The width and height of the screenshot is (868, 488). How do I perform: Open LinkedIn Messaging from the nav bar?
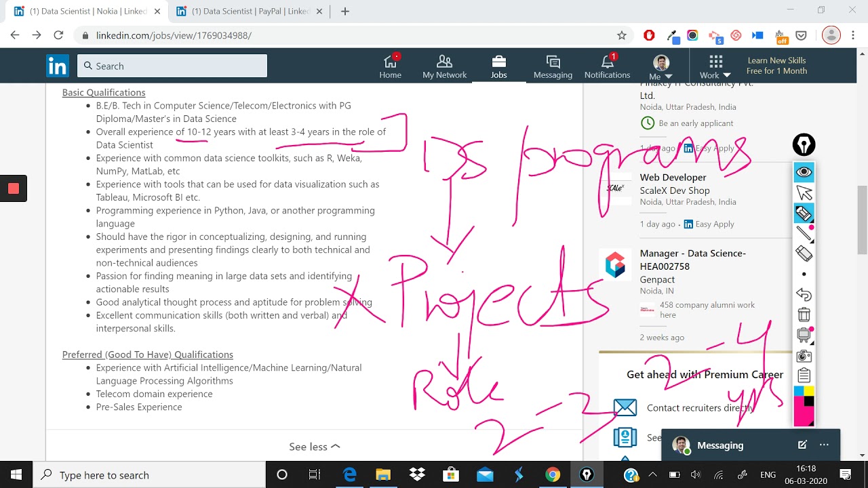pos(553,66)
